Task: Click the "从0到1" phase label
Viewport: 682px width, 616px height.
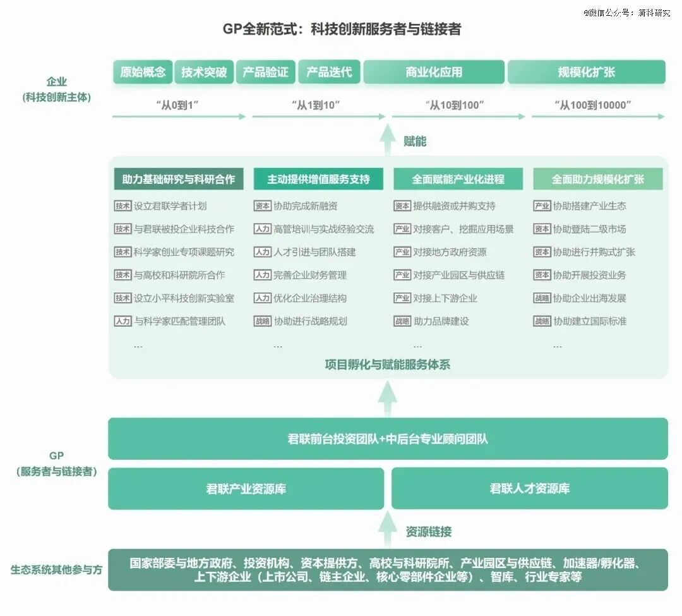Action: 177,105
